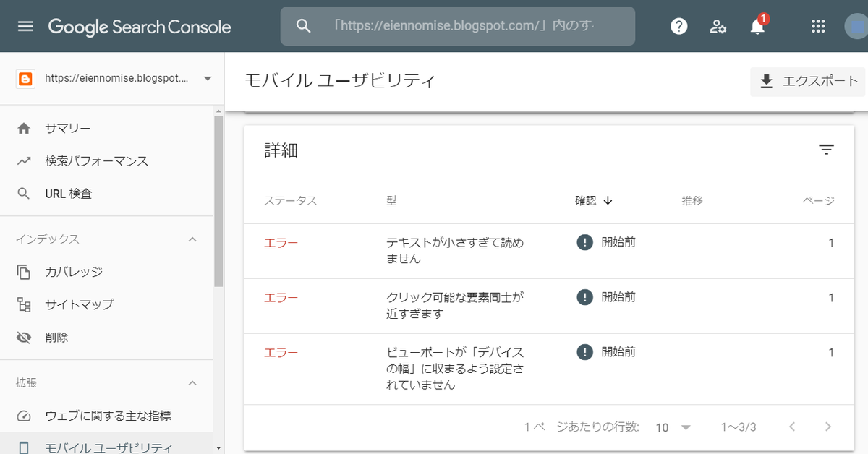Click 推移 column header
Viewport: 868px width, 454px height.
692,200
